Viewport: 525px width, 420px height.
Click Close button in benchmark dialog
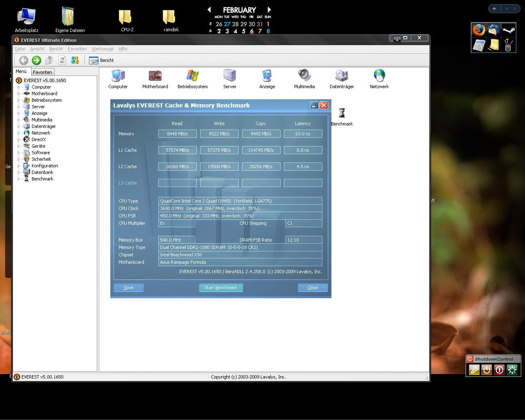click(313, 288)
